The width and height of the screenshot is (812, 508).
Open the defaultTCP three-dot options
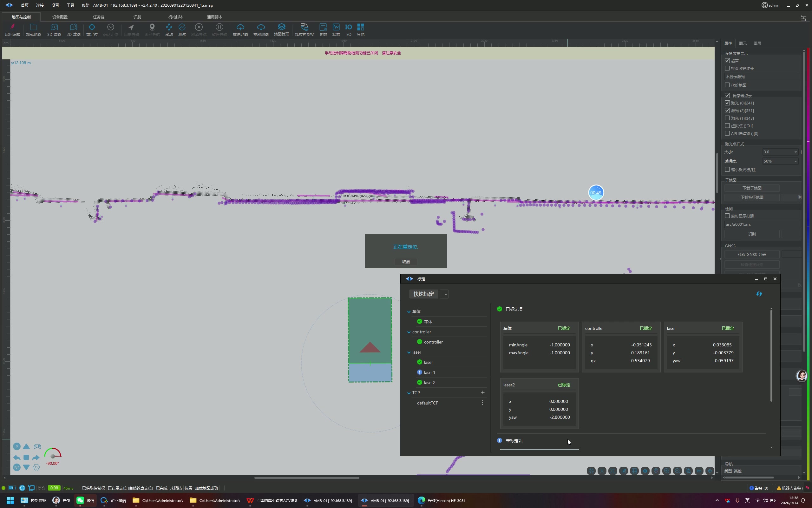pyautogui.click(x=482, y=403)
